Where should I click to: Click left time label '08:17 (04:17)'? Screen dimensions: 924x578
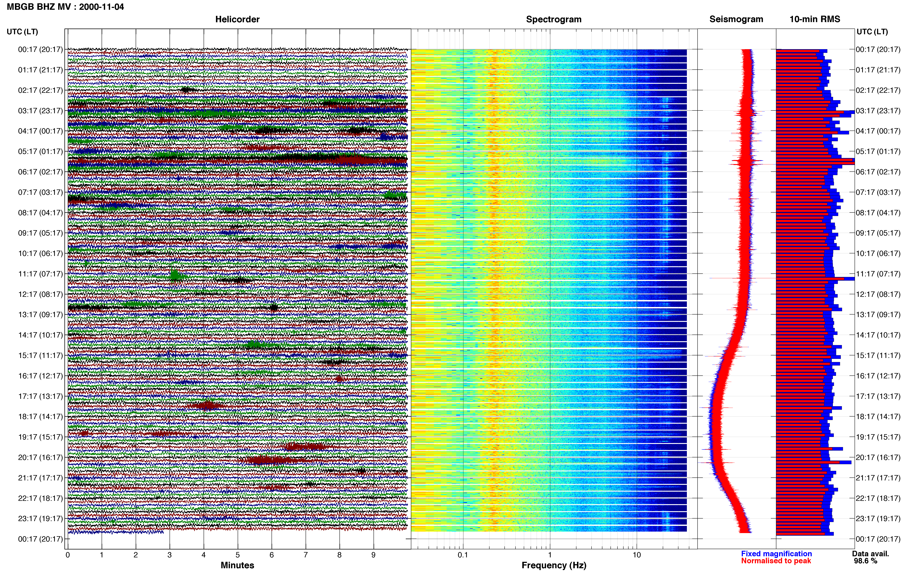(41, 212)
